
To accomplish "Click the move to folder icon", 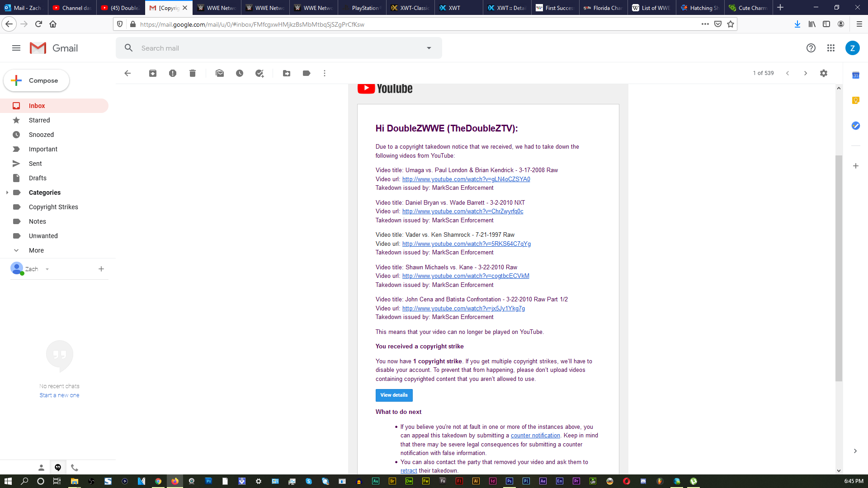I will pyautogui.click(x=287, y=73).
